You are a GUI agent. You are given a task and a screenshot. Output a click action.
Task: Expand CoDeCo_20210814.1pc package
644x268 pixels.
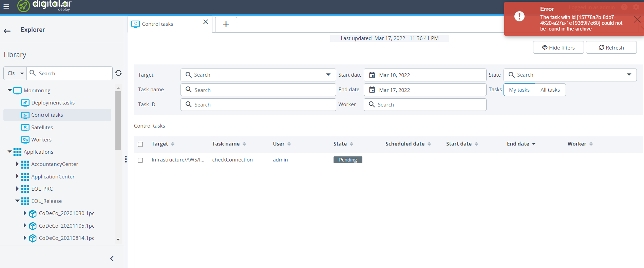click(25, 238)
